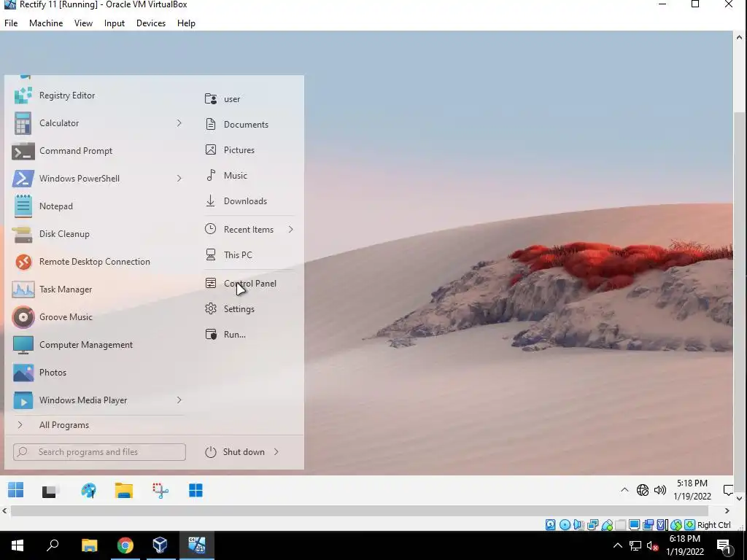The image size is (747, 560).
Task: Focus the Search programs and files box
Action: [99, 452]
